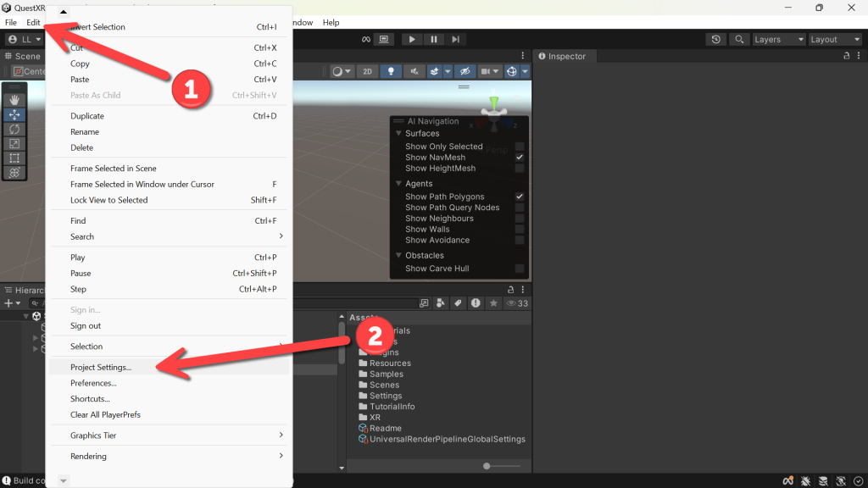Open the Layout dropdown
868x488 pixels.
pyautogui.click(x=835, y=39)
